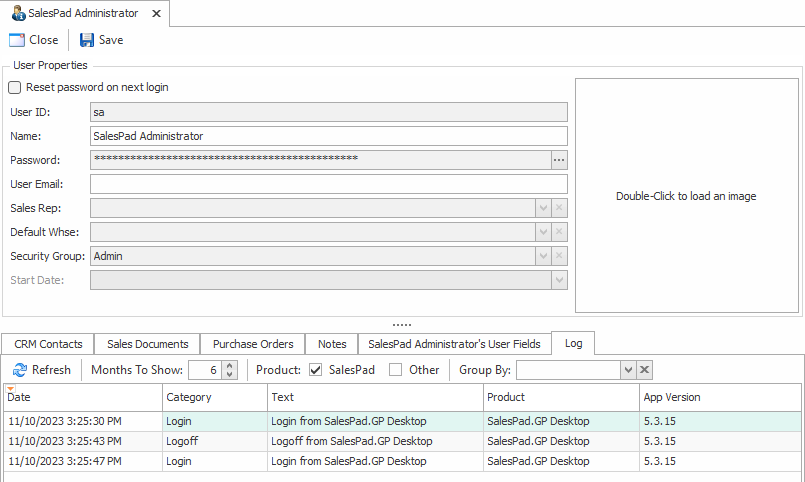Image resolution: width=805 pixels, height=482 pixels.
Task: Click the App Version column header
Action: (720, 397)
